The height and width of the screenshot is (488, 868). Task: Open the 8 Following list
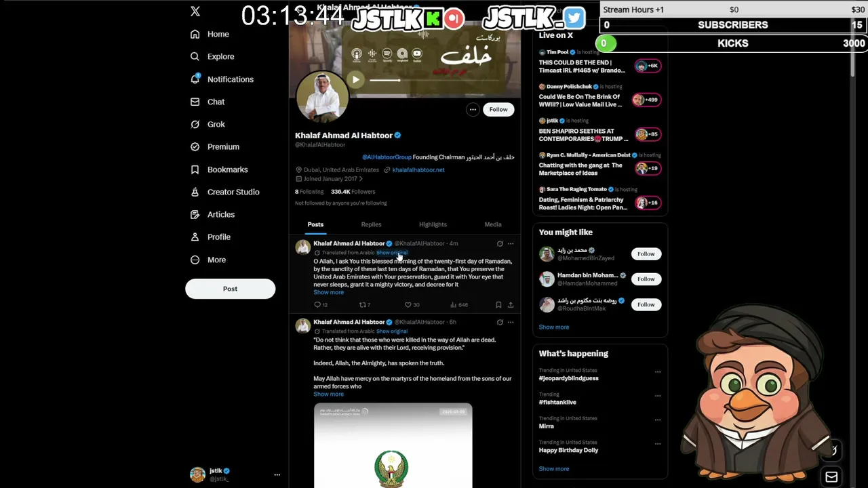pos(309,192)
